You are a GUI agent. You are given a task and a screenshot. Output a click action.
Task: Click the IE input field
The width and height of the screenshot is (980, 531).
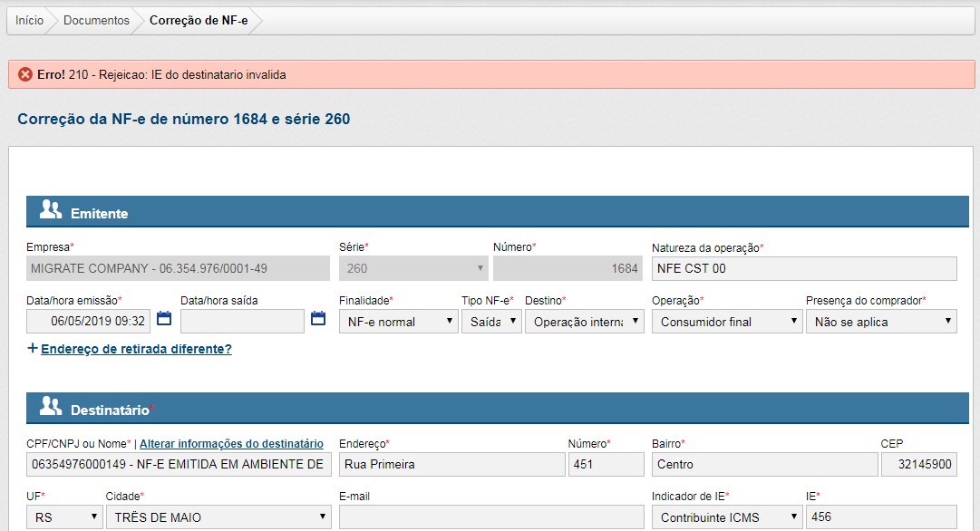point(881,517)
